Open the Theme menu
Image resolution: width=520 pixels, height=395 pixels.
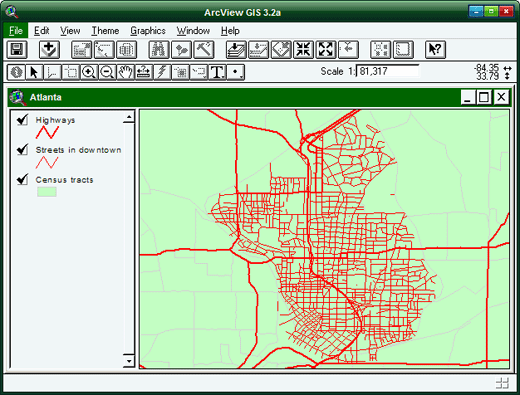(105, 31)
